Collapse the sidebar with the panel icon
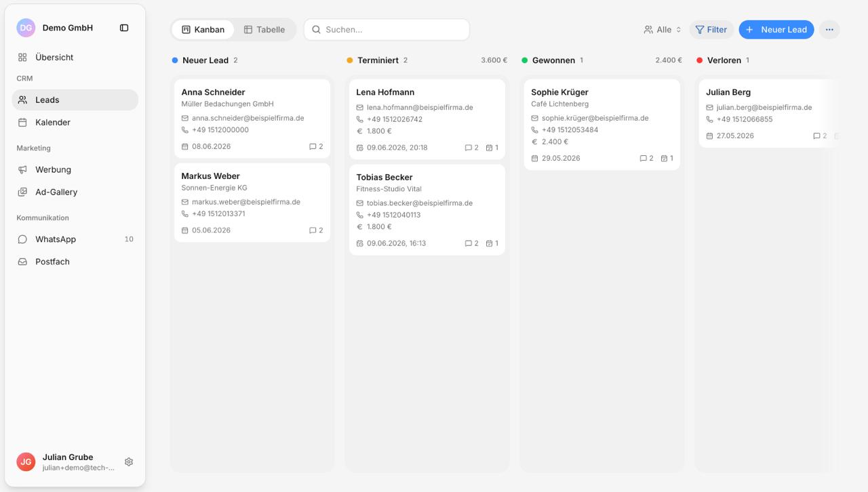Screen dimensions: 868x492 coord(124,28)
